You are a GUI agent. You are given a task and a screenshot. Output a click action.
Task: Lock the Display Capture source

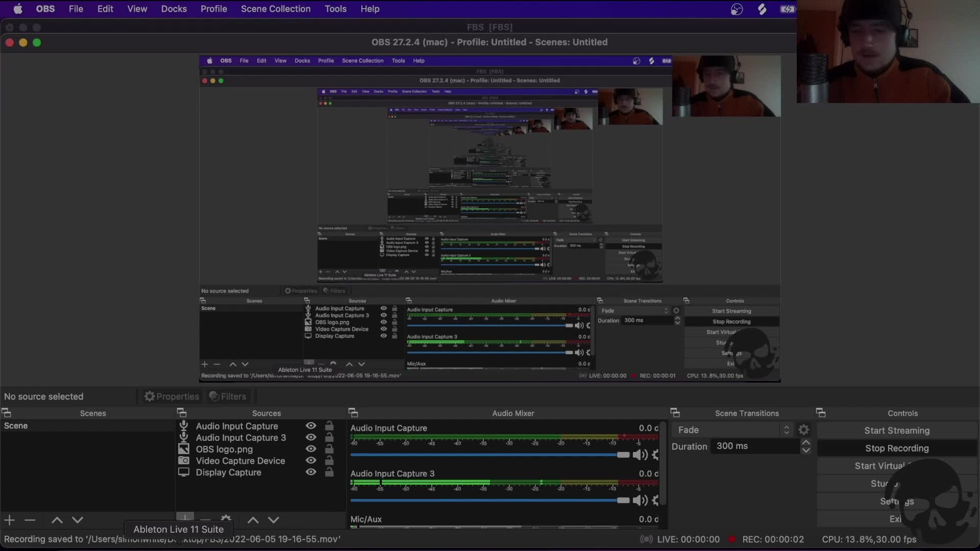pyautogui.click(x=329, y=472)
